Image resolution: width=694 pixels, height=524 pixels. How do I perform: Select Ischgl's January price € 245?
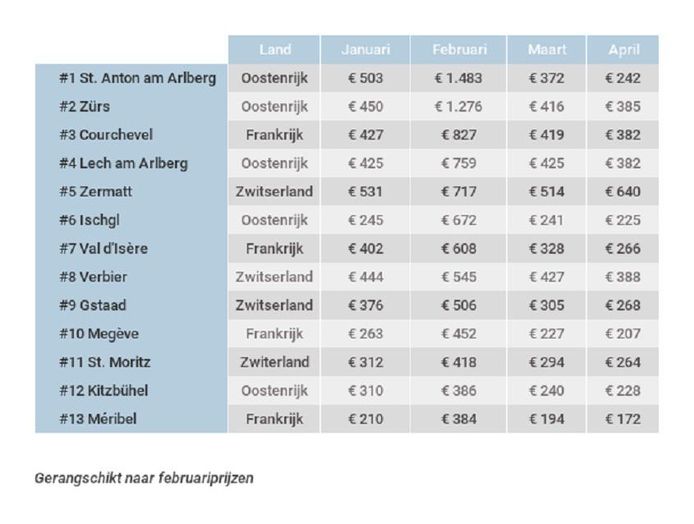coord(365,220)
